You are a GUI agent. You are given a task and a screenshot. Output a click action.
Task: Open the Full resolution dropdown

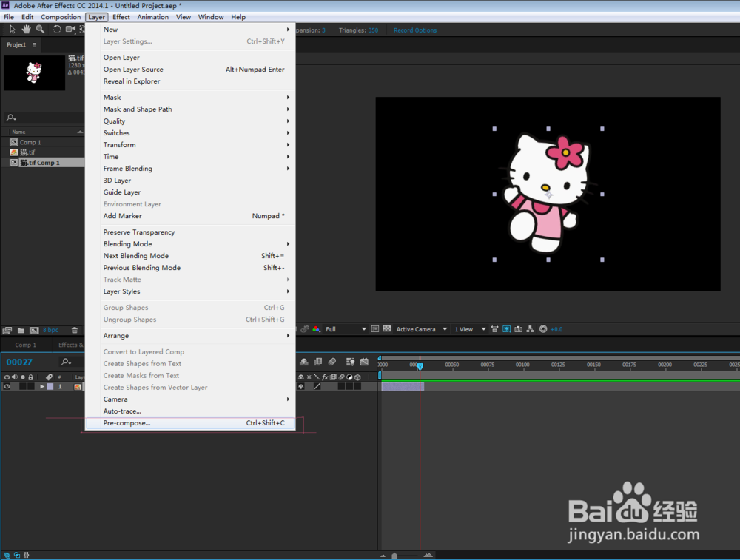click(x=346, y=329)
